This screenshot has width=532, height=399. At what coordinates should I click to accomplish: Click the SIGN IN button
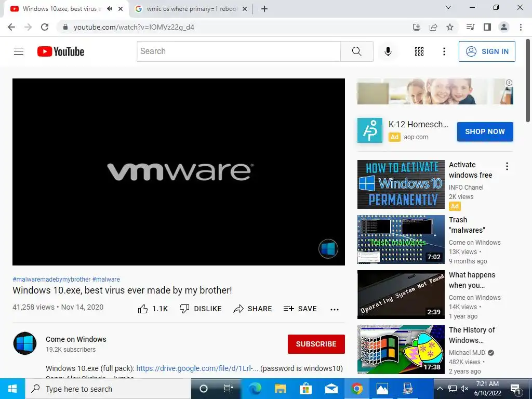486,51
